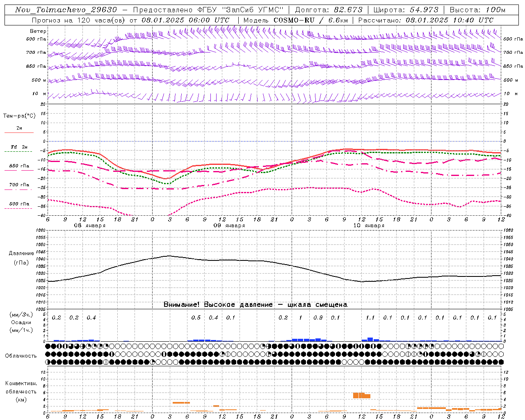Click the 500 гПа temperature legend entry
This screenshot has width=525, height=420.
point(19,204)
